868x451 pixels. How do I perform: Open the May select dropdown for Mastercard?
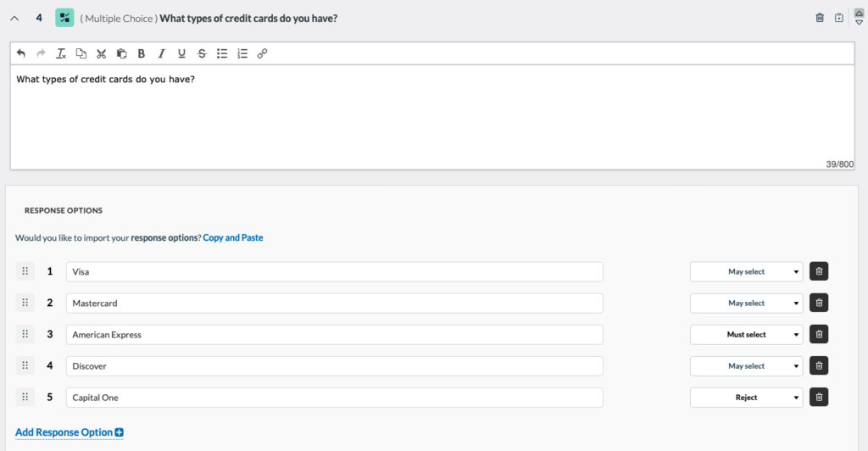(x=746, y=303)
